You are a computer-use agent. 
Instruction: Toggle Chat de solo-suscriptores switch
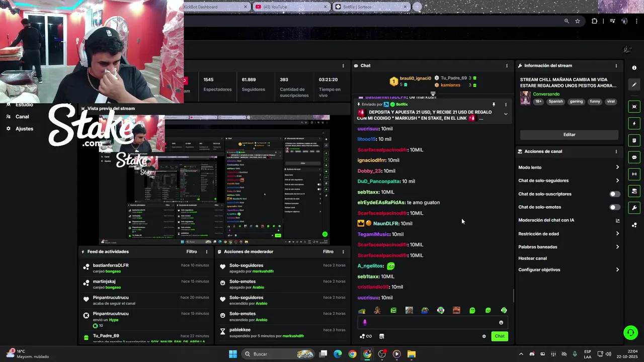615,194
